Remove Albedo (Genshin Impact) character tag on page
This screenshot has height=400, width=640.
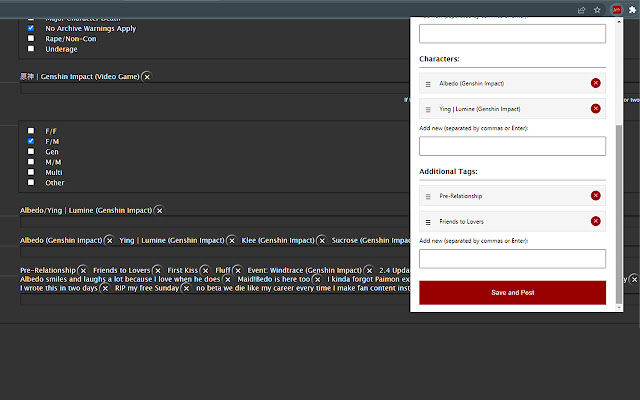coord(109,240)
